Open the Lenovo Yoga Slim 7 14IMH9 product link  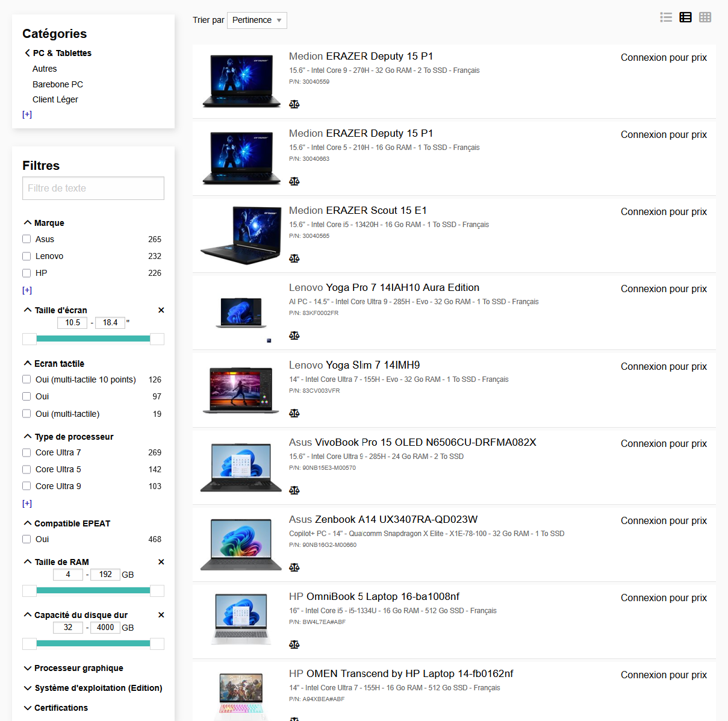point(354,365)
